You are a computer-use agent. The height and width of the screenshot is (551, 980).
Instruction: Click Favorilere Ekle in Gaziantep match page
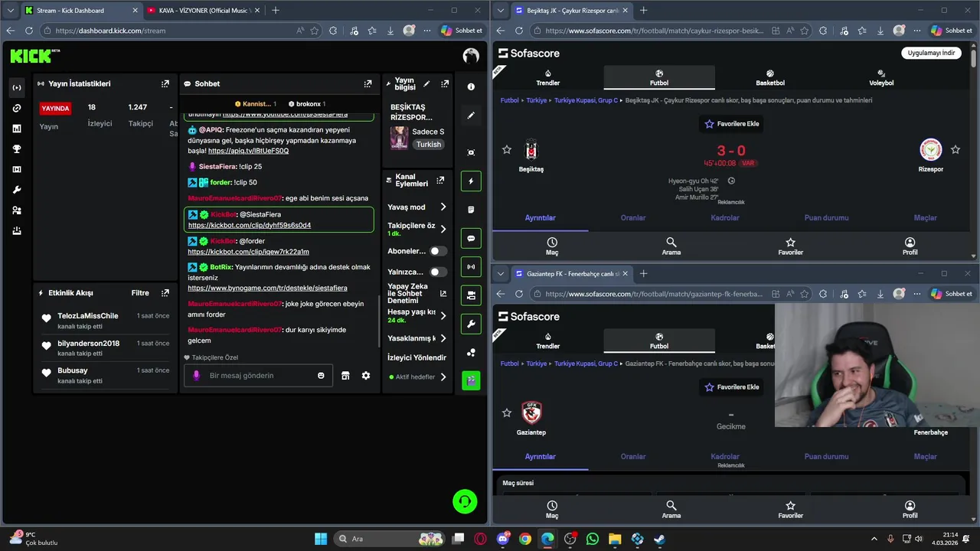pyautogui.click(x=732, y=387)
